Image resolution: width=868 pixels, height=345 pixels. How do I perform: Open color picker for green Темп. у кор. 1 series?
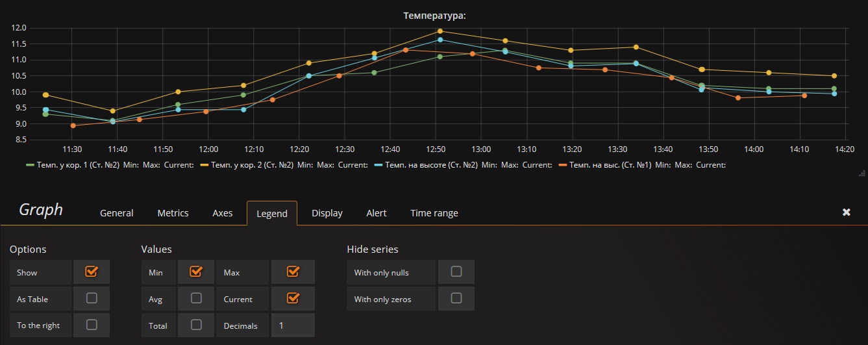pyautogui.click(x=30, y=165)
